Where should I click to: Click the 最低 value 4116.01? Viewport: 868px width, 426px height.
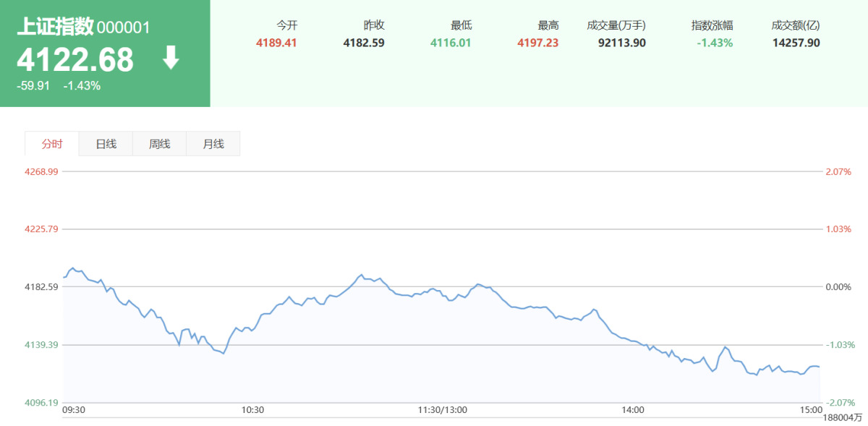tap(451, 43)
